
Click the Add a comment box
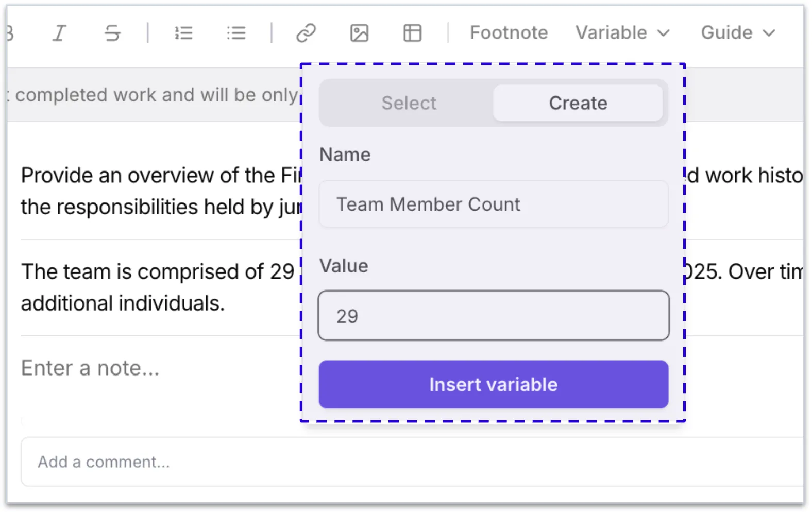tap(412, 462)
